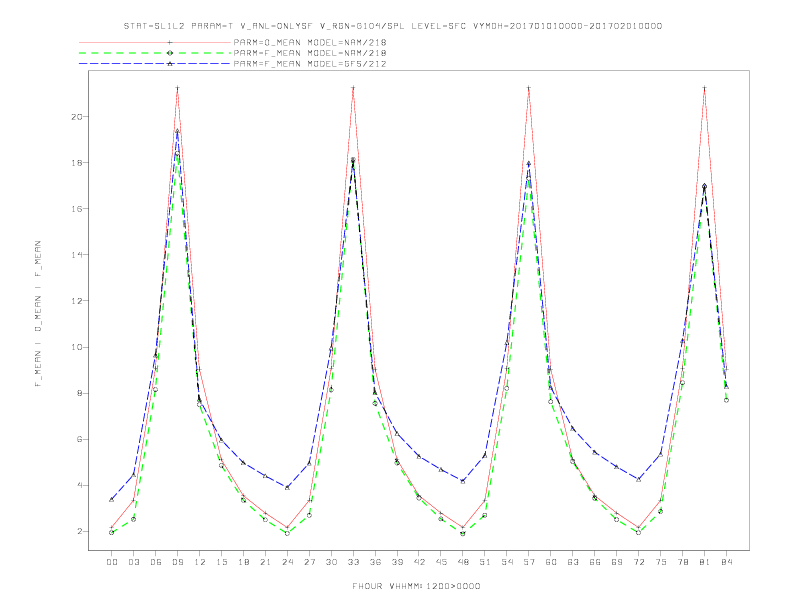Click the blue triangle data point at hour 00
Screen dimensions: 792x612
112,499
